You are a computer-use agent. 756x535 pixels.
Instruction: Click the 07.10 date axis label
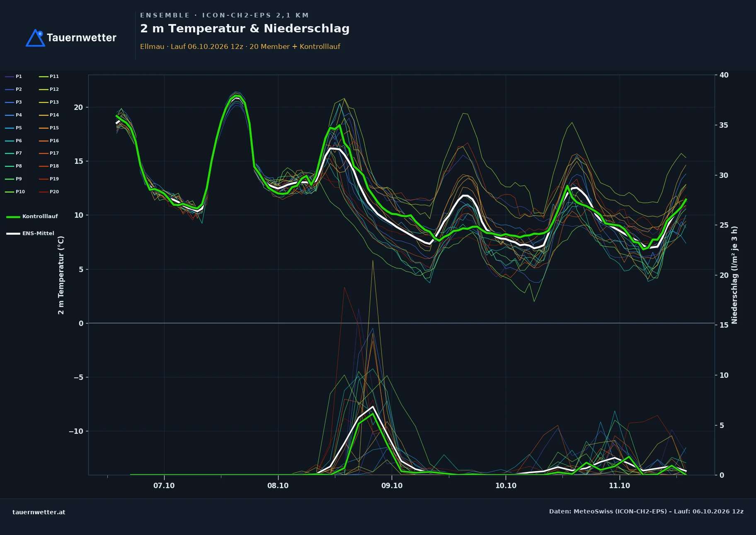[x=164, y=486]
